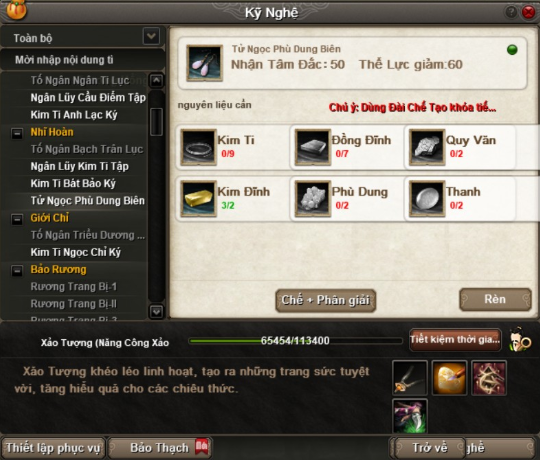Viewport: 540px width, 460px height.
Task: Select Kim Ti Bát Bảo Ký recipe
Action: point(73,184)
